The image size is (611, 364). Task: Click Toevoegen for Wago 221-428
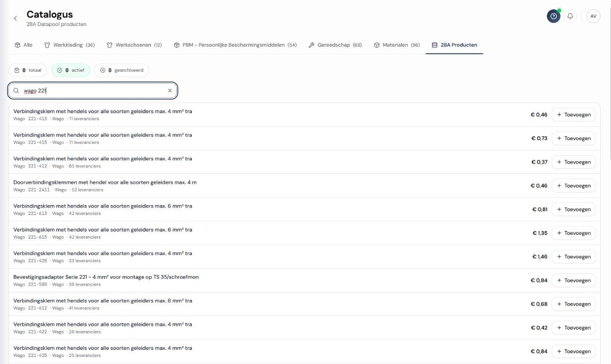tap(573, 256)
